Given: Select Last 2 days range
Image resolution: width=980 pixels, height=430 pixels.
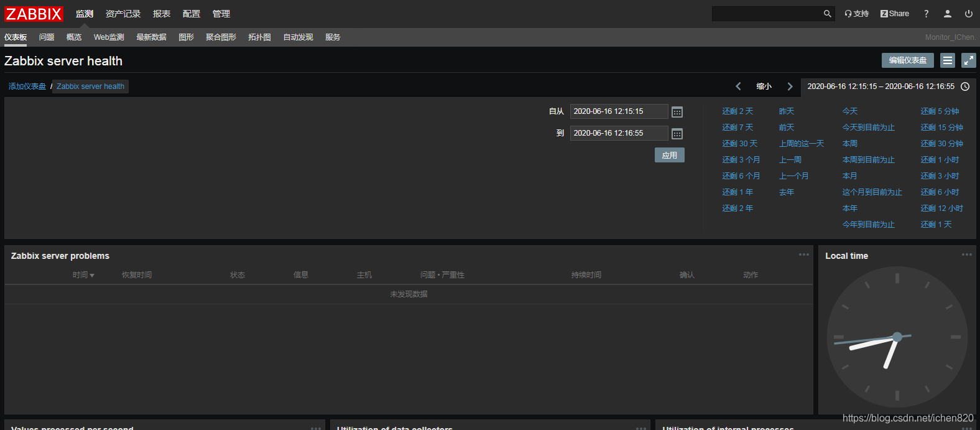Looking at the screenshot, I should tap(737, 111).
